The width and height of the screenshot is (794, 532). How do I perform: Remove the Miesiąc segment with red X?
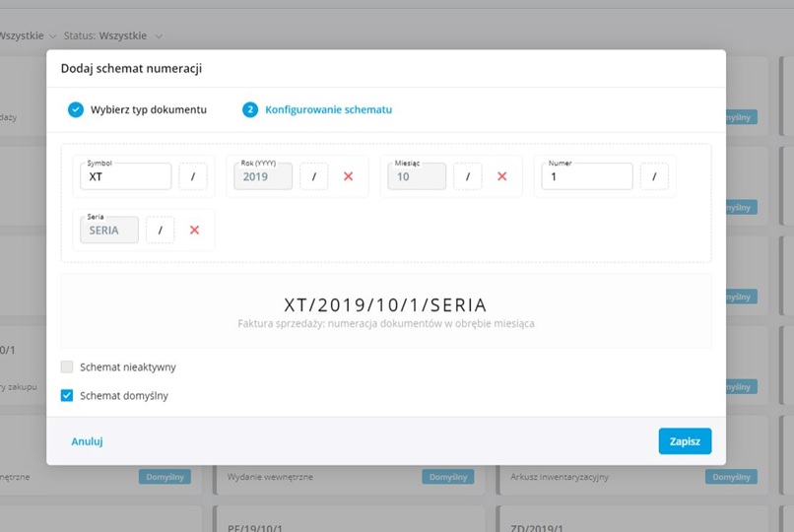[501, 176]
